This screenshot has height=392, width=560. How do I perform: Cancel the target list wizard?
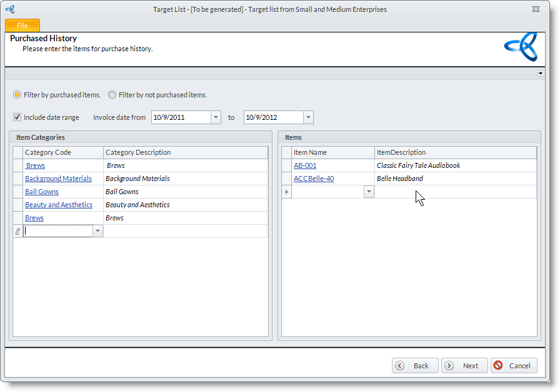point(514,366)
